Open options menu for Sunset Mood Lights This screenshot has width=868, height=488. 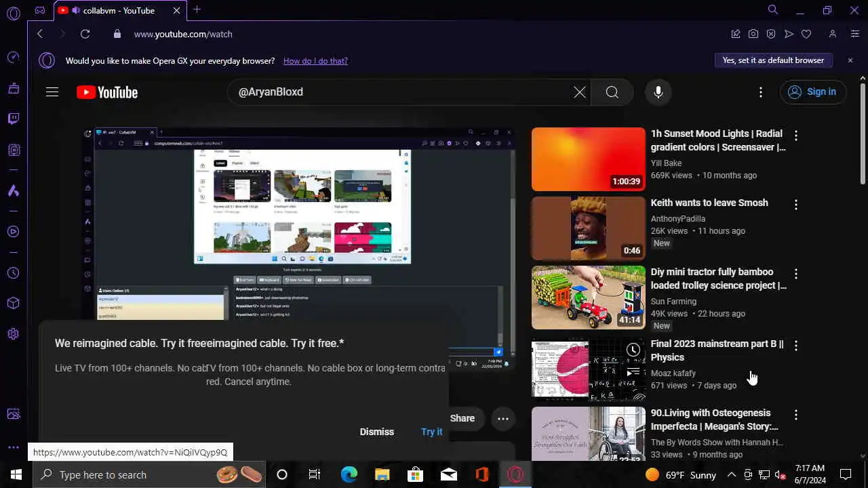[796, 136]
